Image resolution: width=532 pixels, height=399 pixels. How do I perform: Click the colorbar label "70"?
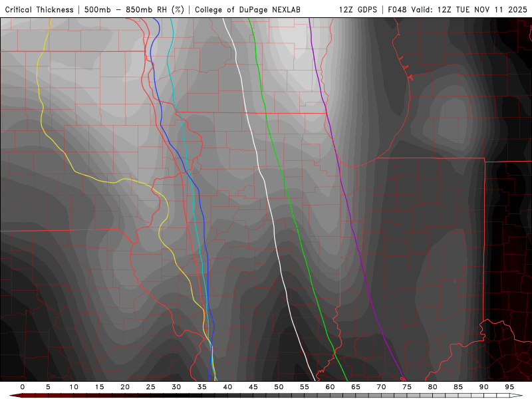[x=381, y=387]
